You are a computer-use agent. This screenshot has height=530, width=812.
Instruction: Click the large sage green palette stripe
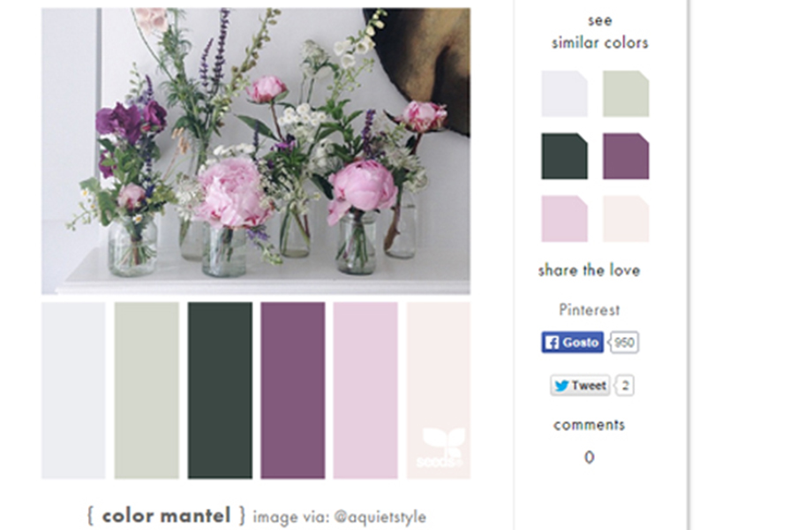(x=147, y=390)
